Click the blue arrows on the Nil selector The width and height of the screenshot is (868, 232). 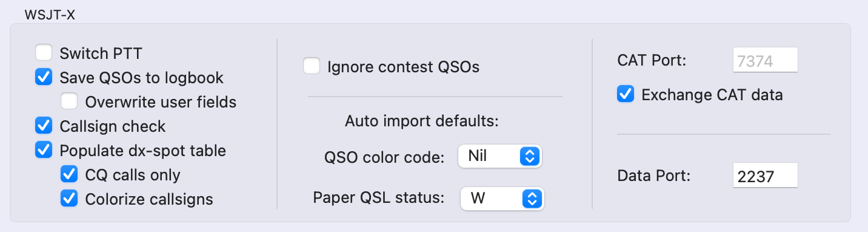point(530,156)
